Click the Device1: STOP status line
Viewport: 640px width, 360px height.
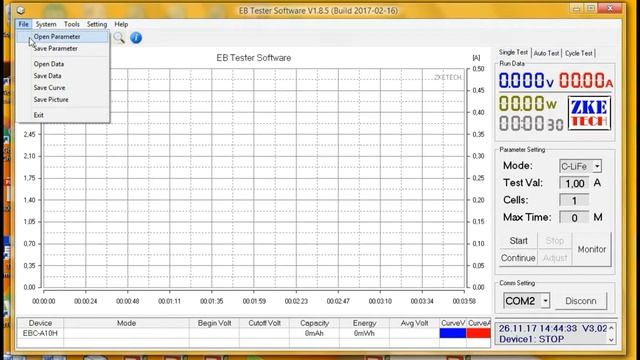531,339
